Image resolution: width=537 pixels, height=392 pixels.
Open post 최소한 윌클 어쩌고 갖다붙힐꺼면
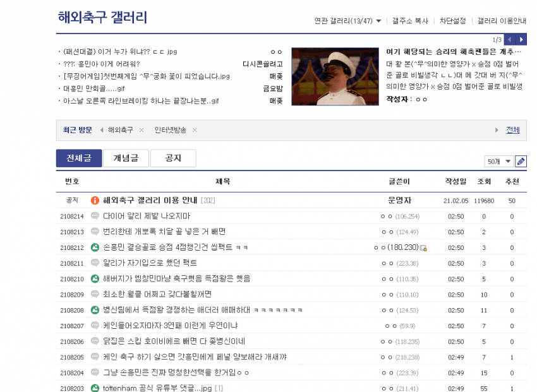click(157, 294)
